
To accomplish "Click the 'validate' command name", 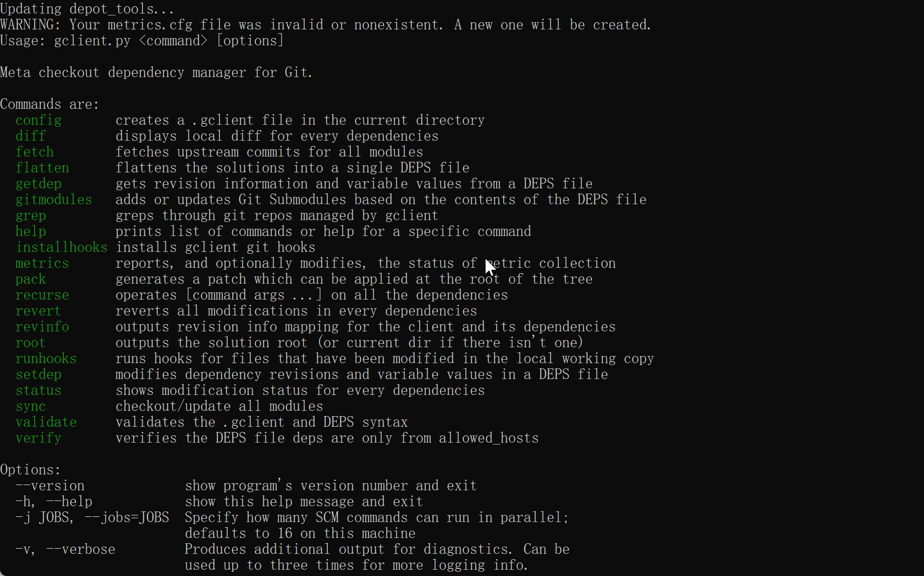I will click(46, 422).
